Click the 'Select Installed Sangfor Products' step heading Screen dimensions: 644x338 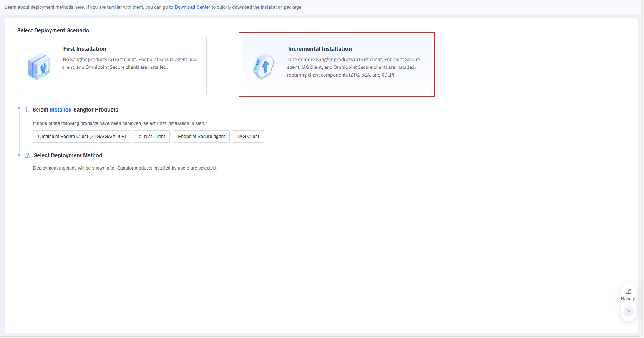tap(75, 110)
